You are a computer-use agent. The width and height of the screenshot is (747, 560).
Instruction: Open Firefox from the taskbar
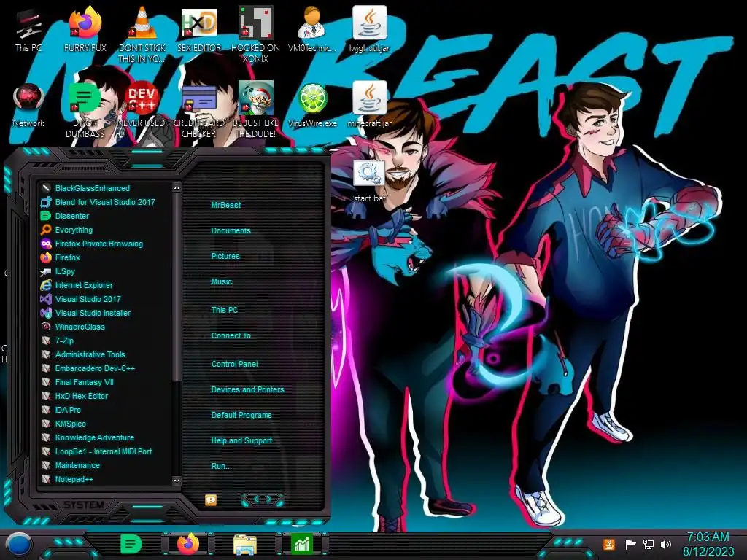(x=188, y=544)
